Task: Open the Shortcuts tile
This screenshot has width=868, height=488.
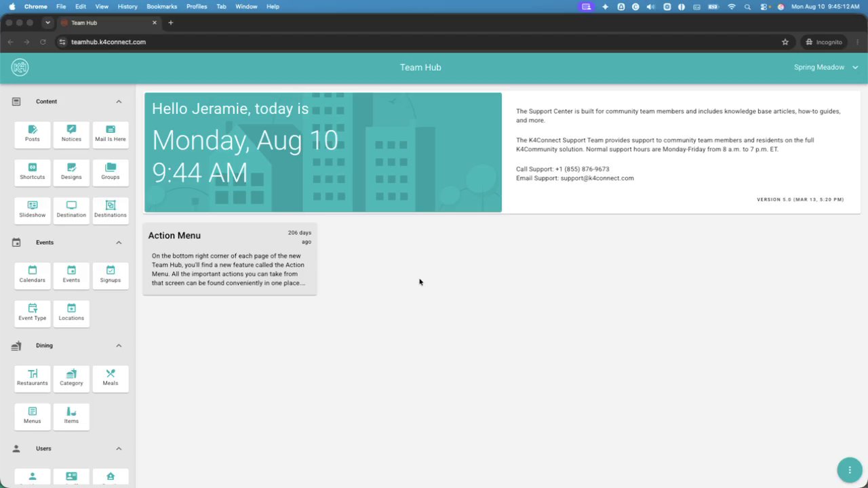Action: pyautogui.click(x=33, y=172)
